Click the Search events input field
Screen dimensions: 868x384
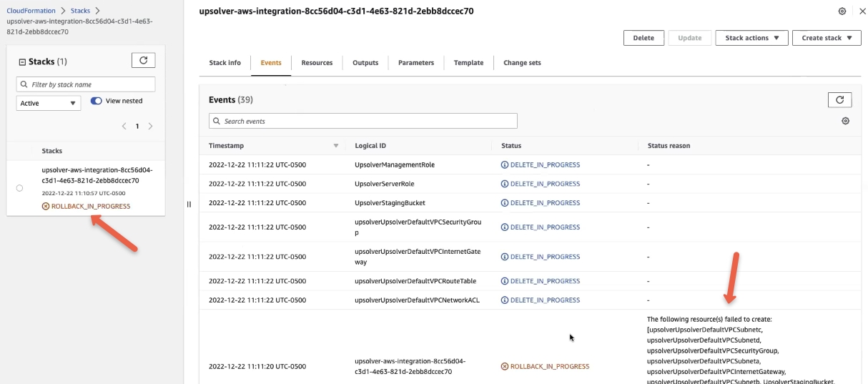click(x=363, y=122)
